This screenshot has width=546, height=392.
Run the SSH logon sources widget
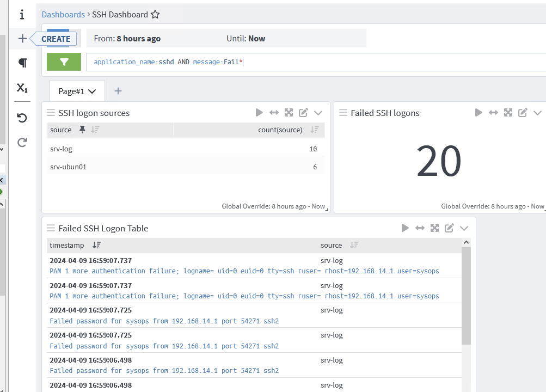[x=259, y=113]
